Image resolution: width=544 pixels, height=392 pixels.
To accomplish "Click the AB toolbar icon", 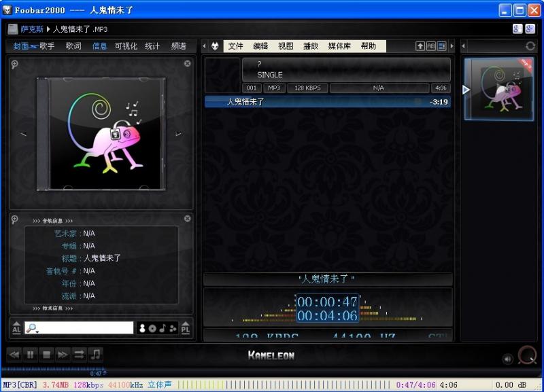I will (x=431, y=46).
